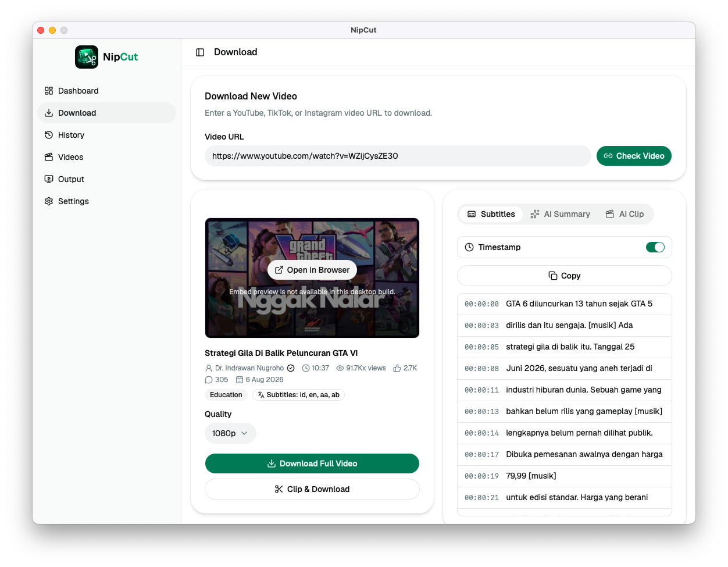This screenshot has height=567, width=728.
Task: Click the channel name Dr. Indrawan Nugroho
Action: (249, 368)
